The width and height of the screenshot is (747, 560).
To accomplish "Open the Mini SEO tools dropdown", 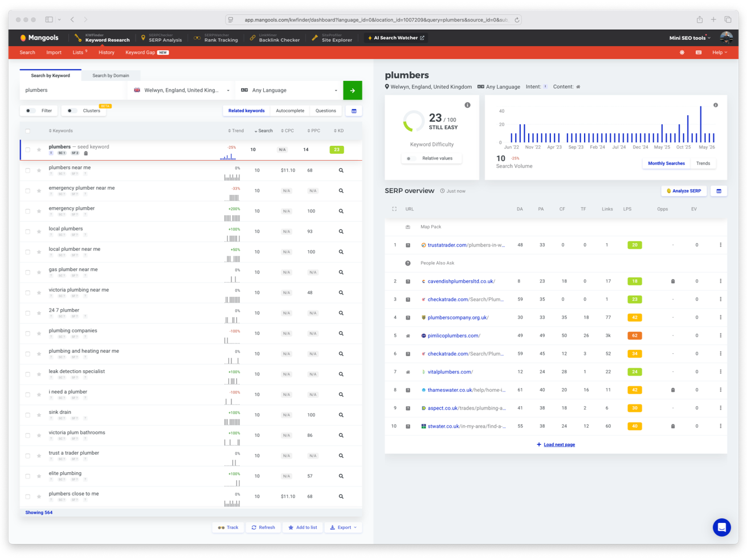I will point(689,38).
